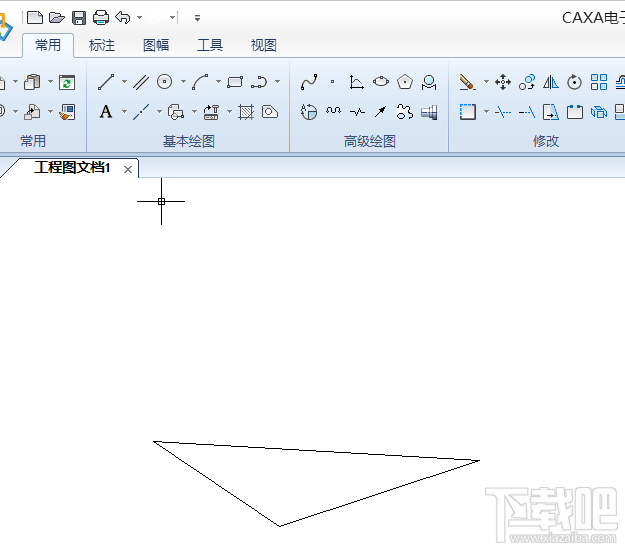
Task: Click the dashed-corner box icon in 修改
Action: [x=468, y=112]
